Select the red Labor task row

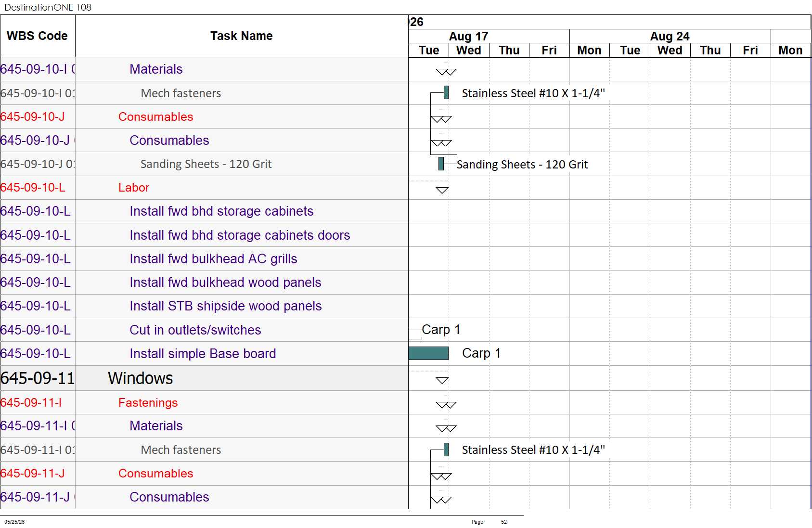click(x=204, y=188)
